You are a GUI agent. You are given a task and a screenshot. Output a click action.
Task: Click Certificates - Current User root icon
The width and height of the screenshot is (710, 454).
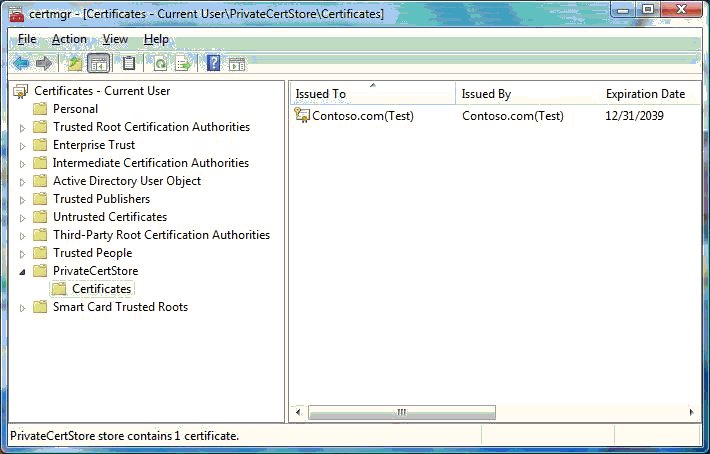(20, 91)
